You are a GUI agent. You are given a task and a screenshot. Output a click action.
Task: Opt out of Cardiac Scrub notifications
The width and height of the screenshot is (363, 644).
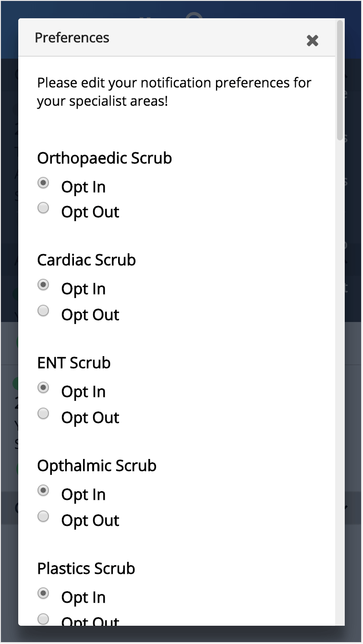point(43,310)
